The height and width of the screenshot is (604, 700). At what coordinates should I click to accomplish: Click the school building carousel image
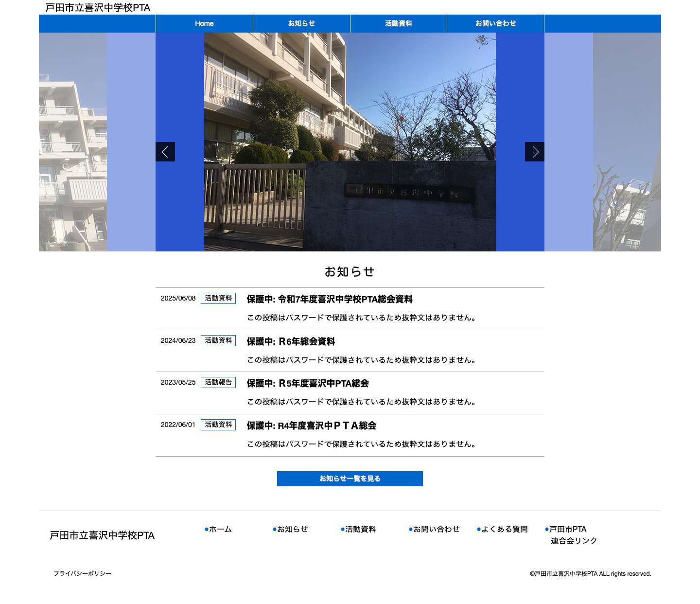tap(350, 142)
